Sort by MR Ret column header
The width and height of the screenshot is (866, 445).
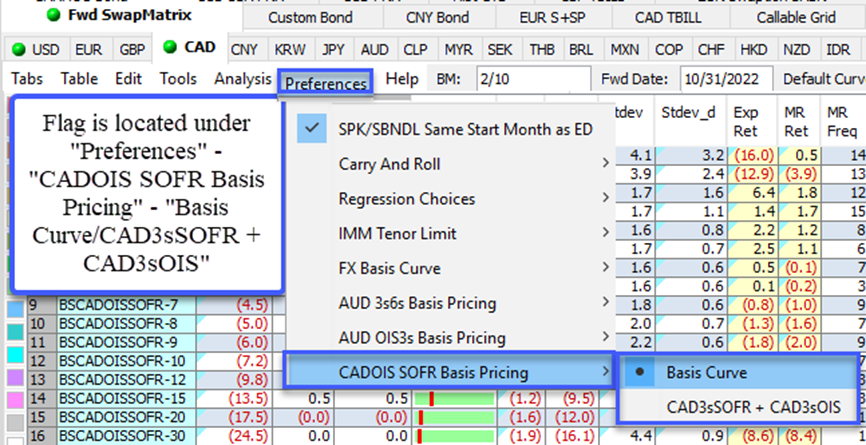799,121
